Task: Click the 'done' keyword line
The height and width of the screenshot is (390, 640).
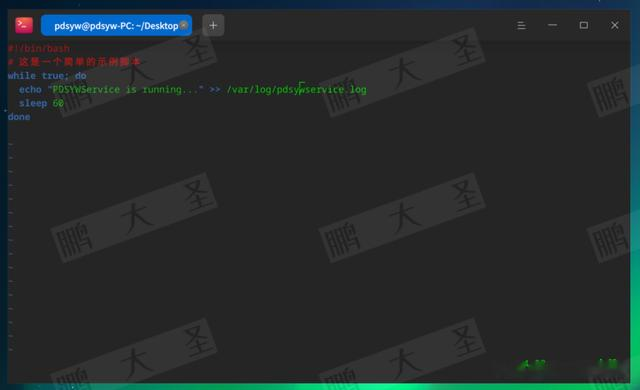Action: click(x=19, y=117)
